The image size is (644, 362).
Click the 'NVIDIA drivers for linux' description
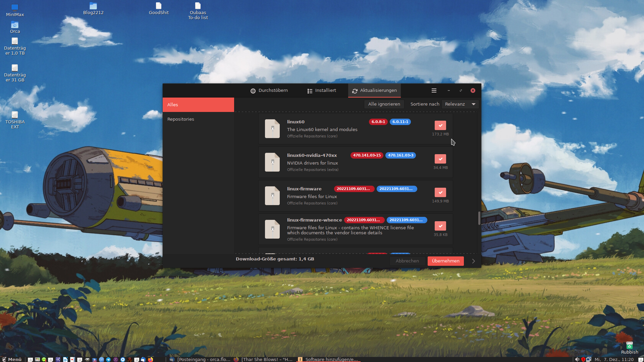pyautogui.click(x=312, y=163)
